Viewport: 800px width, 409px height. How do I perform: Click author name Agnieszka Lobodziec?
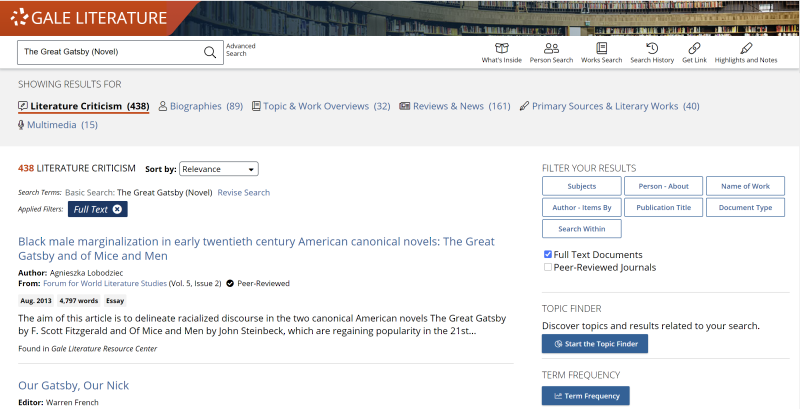click(86, 273)
